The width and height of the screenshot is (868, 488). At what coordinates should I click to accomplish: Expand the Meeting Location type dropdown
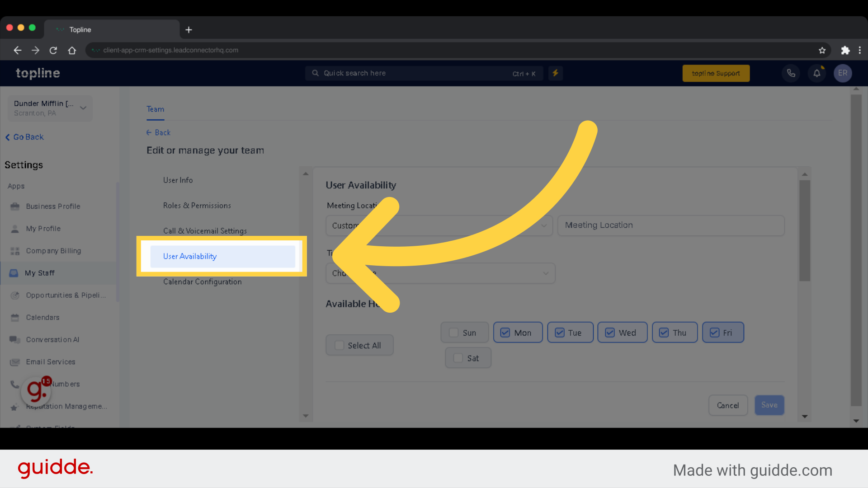[439, 225]
